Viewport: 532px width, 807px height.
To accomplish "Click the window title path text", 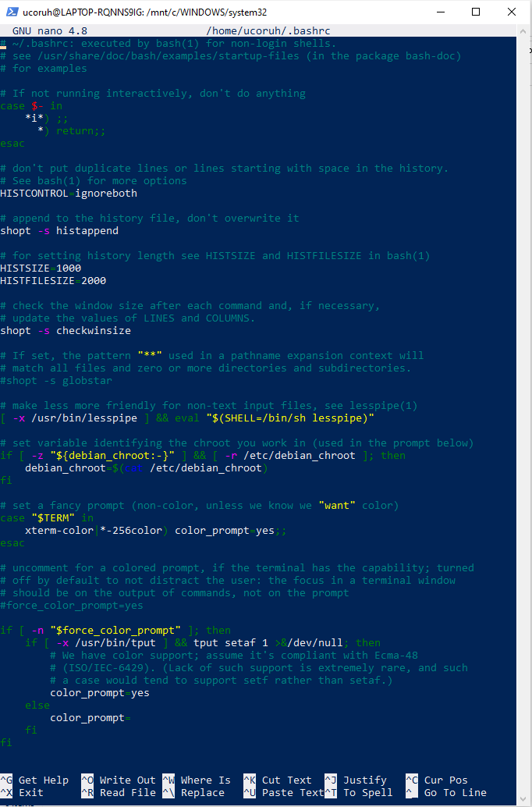I will click(x=145, y=12).
